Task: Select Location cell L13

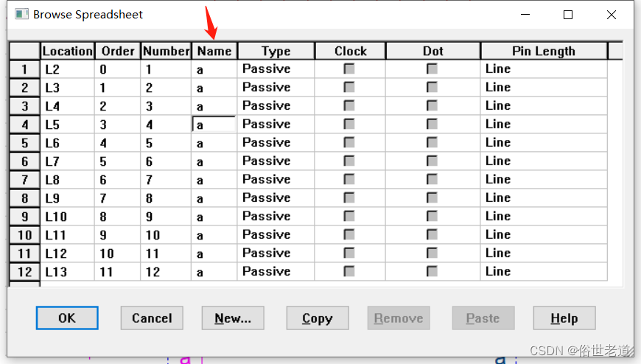Action: pos(68,272)
